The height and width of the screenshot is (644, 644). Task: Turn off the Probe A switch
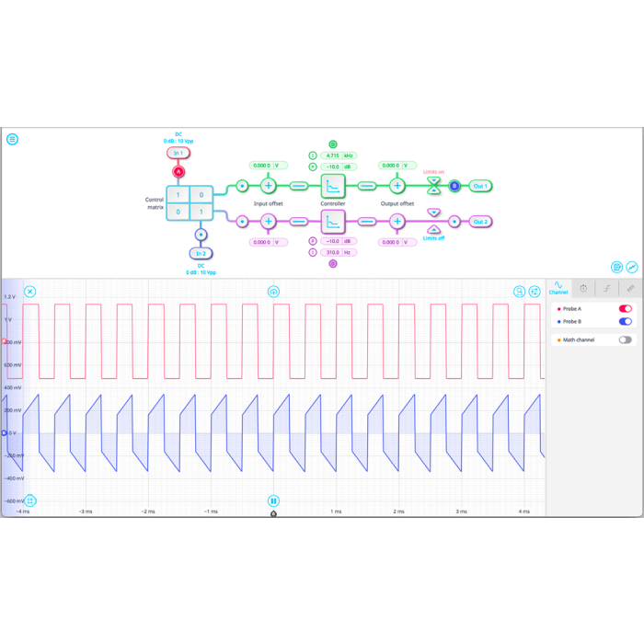(x=625, y=309)
